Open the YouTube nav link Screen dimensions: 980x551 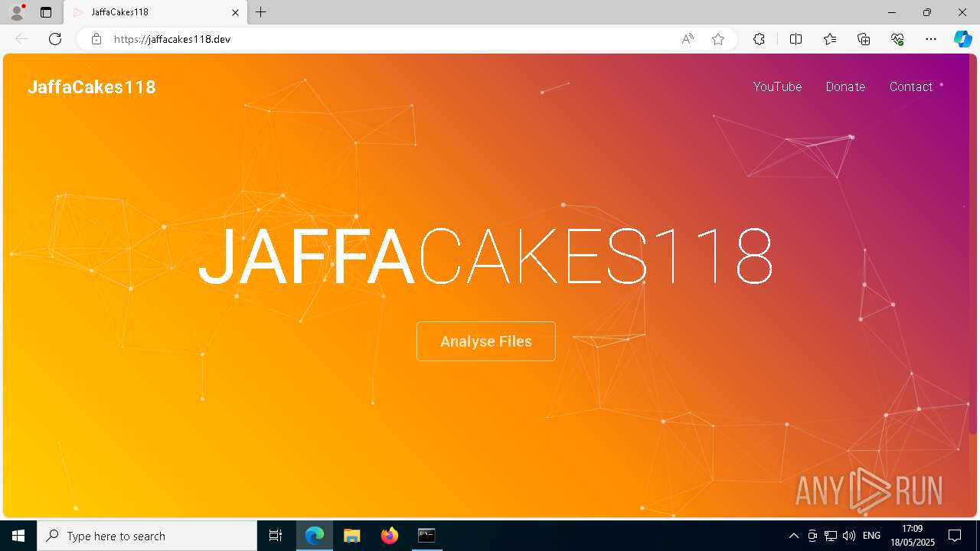click(x=777, y=86)
